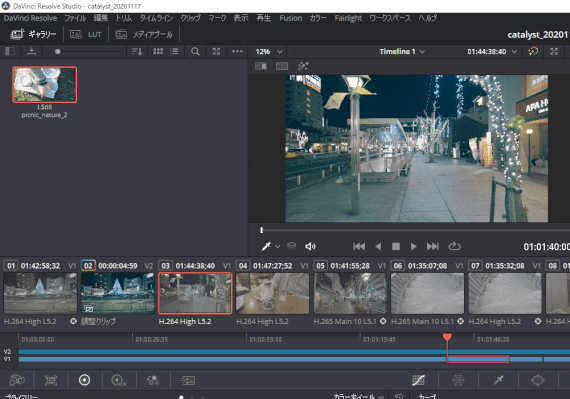Toggle highlight magic wand icon
Screen dimensions: 570x399
303,66
